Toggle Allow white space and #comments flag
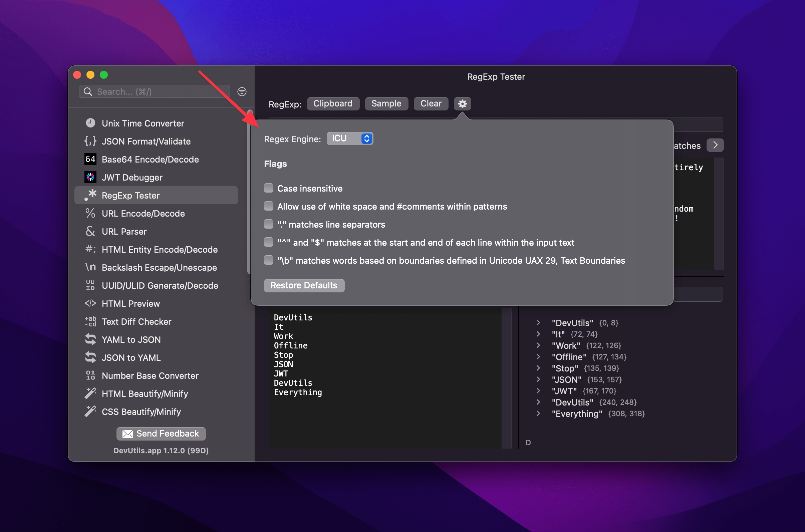 (x=268, y=206)
